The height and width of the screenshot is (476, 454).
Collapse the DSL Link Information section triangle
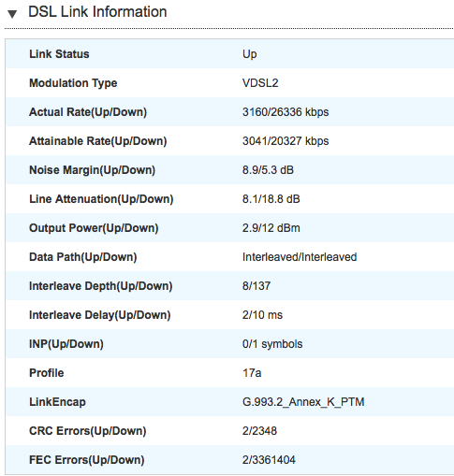(x=12, y=14)
